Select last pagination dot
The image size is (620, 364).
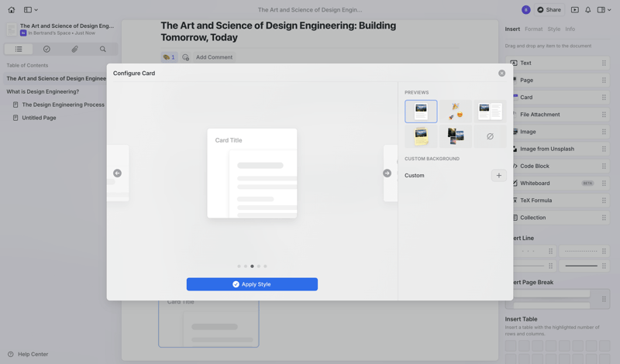point(265,266)
